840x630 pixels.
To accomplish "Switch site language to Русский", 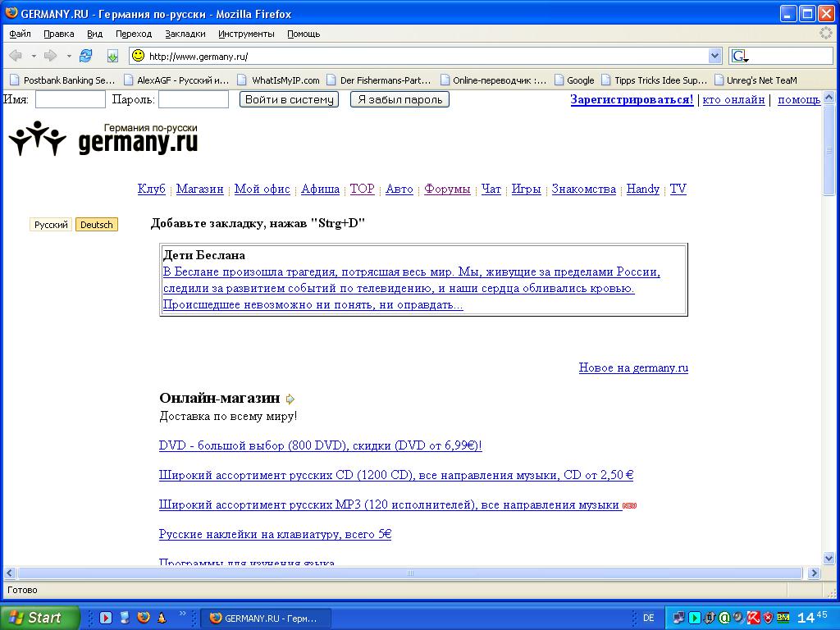I will (51, 225).
